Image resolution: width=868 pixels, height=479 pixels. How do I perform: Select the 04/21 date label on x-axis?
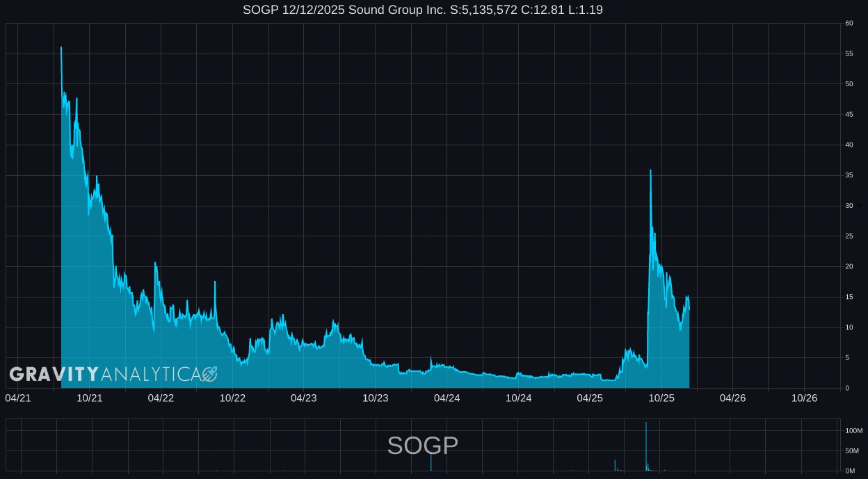pyautogui.click(x=18, y=398)
